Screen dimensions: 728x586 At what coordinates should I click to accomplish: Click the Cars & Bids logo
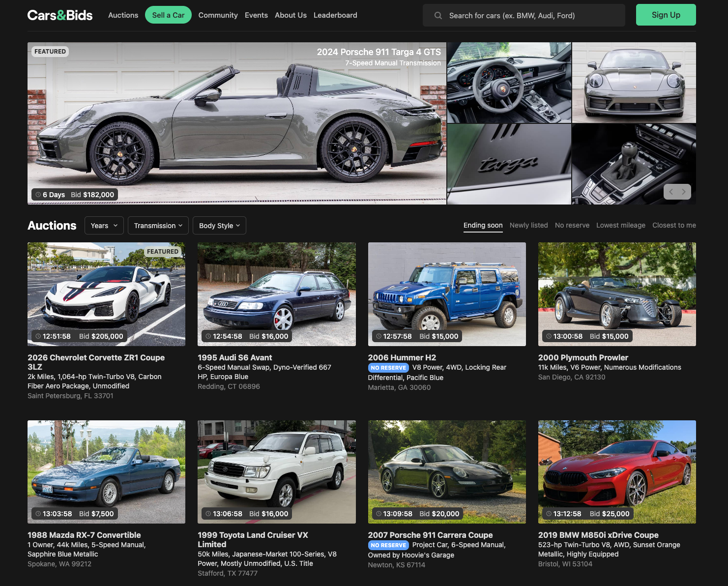[x=60, y=15]
